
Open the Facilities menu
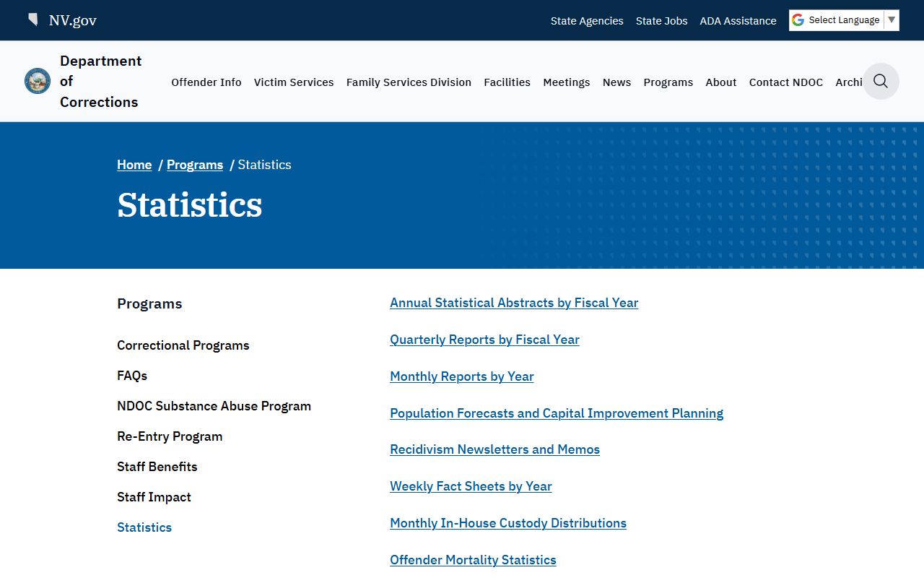507,82
